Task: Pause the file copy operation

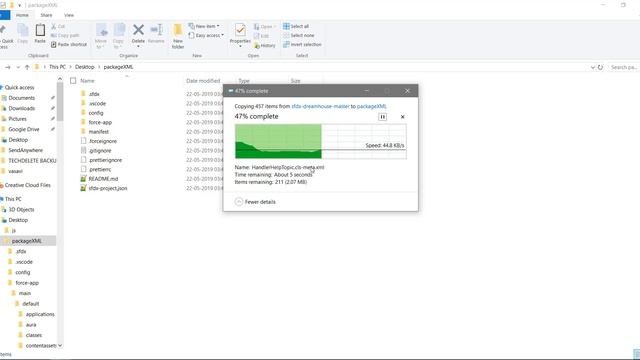Action: click(382, 117)
